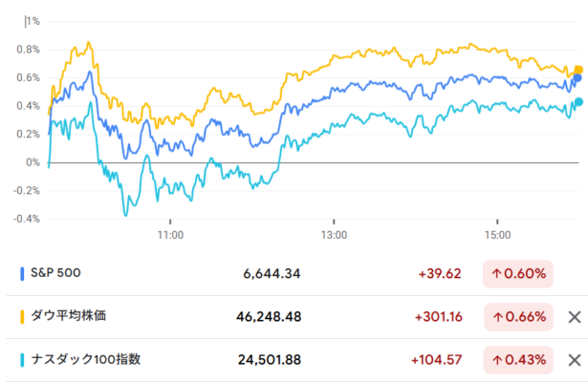Viewport: 588px width, 382px height.
Task: Select the cyan endpoint dot on the chart
Action: (577, 102)
